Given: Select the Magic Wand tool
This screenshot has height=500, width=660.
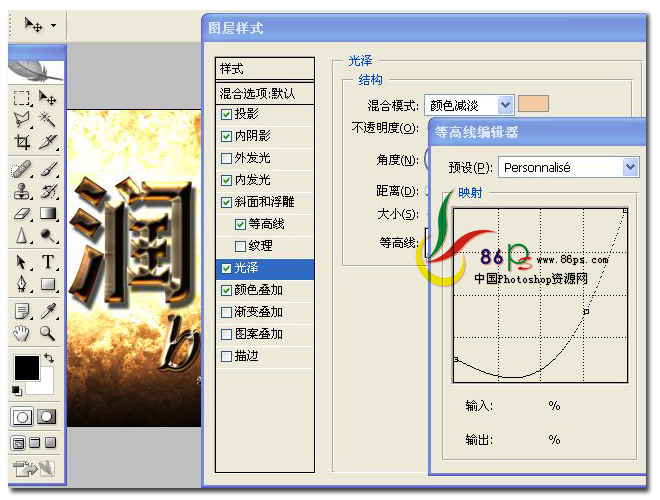Looking at the screenshot, I should tap(48, 120).
